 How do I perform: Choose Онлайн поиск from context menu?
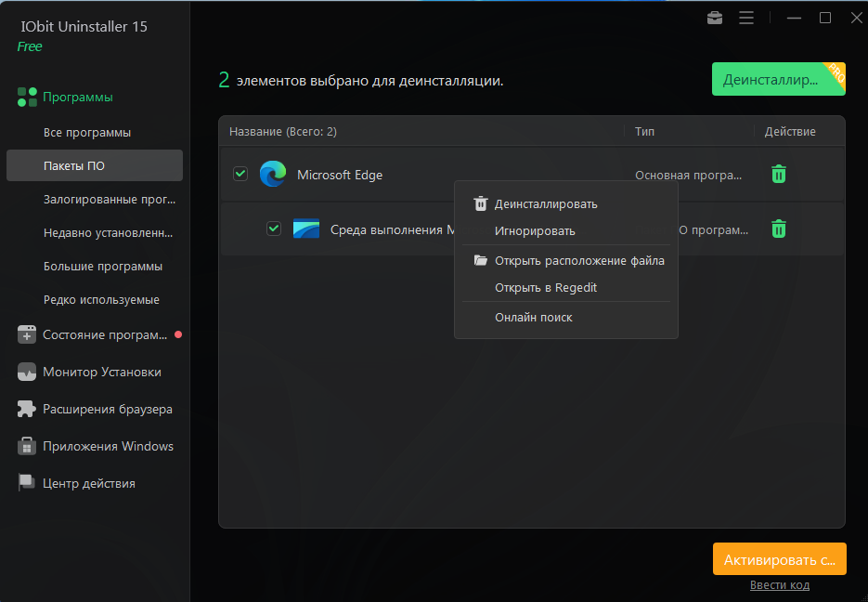[534, 318]
